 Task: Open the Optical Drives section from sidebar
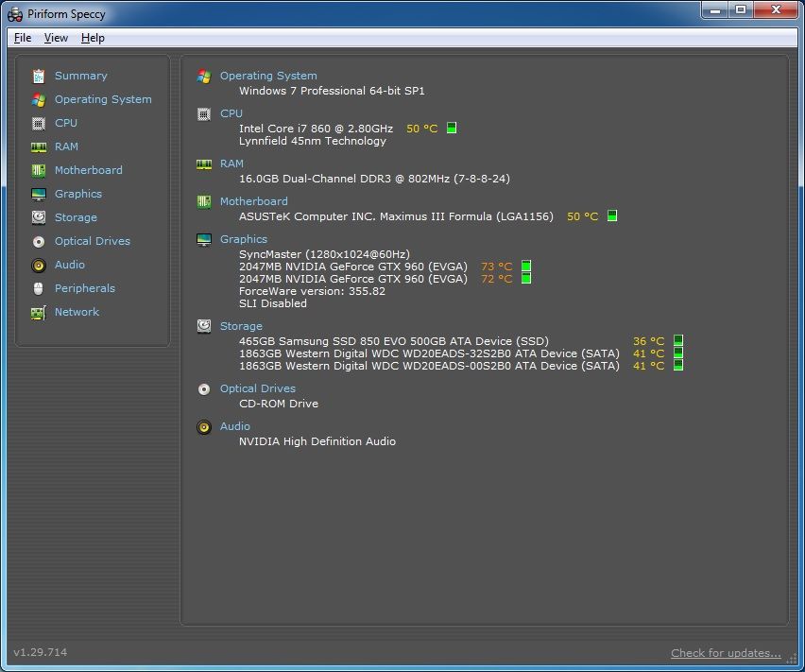tap(93, 241)
